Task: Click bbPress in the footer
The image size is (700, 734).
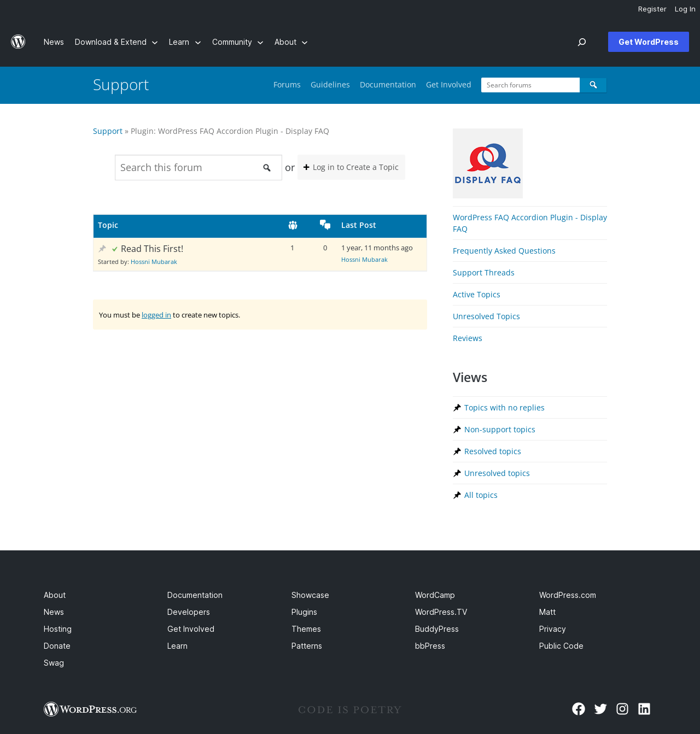Action: [430, 646]
